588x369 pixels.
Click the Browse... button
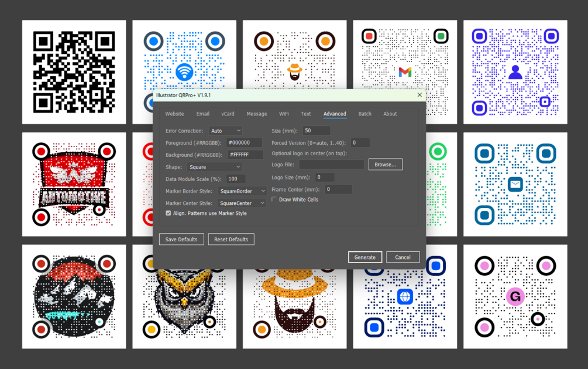tap(386, 165)
